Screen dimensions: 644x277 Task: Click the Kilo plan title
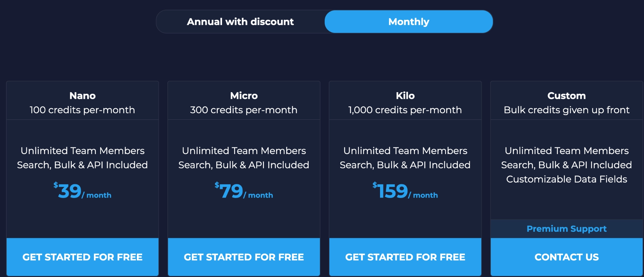405,96
